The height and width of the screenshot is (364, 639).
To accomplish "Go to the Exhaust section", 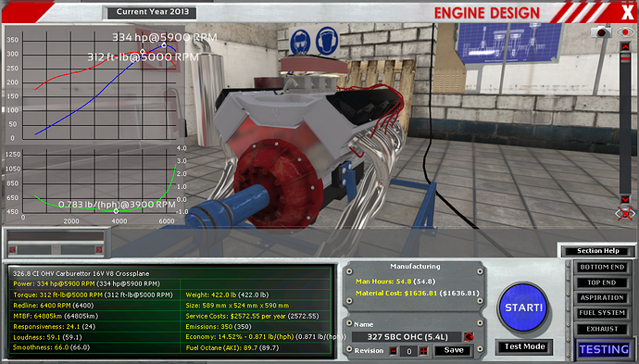I will click(x=602, y=329).
